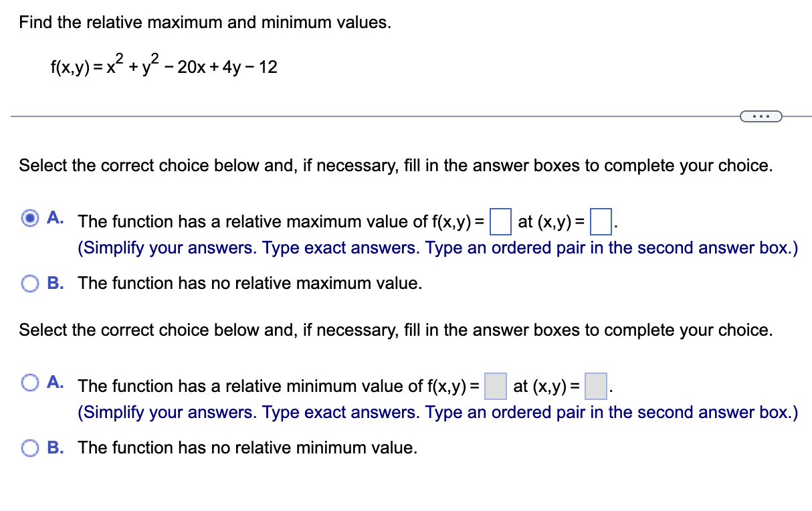Click the 'no relative maximum value' sentence
This screenshot has width=812, height=511.
[250, 283]
